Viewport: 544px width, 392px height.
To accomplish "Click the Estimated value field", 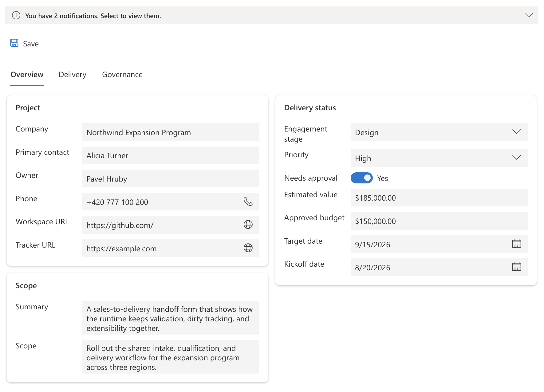I will [x=439, y=198].
